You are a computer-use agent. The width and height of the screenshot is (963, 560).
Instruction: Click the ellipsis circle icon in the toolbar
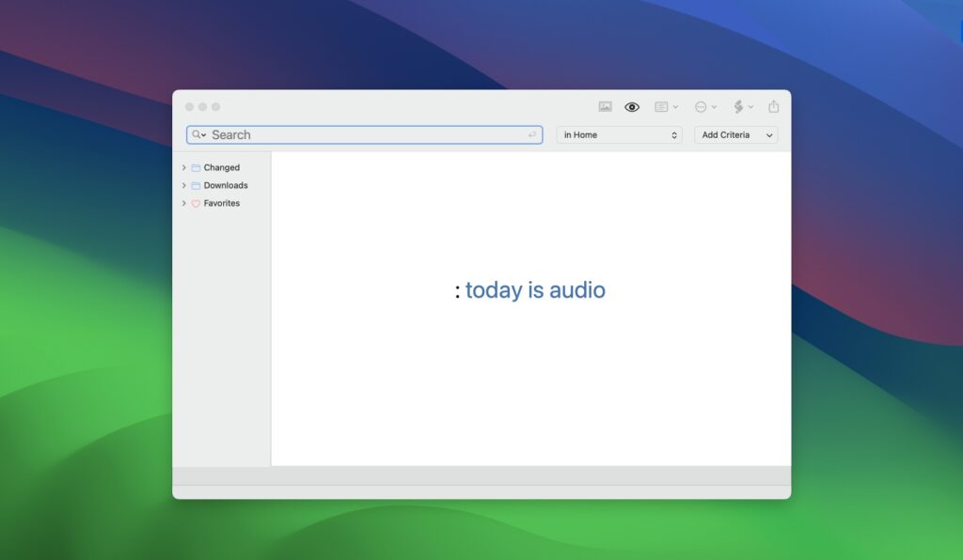pos(701,106)
